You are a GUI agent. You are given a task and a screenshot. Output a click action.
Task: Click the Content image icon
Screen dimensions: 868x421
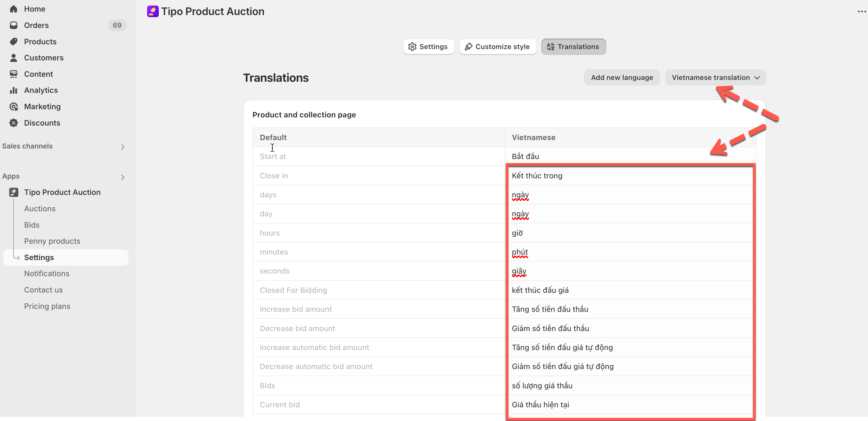(x=13, y=74)
